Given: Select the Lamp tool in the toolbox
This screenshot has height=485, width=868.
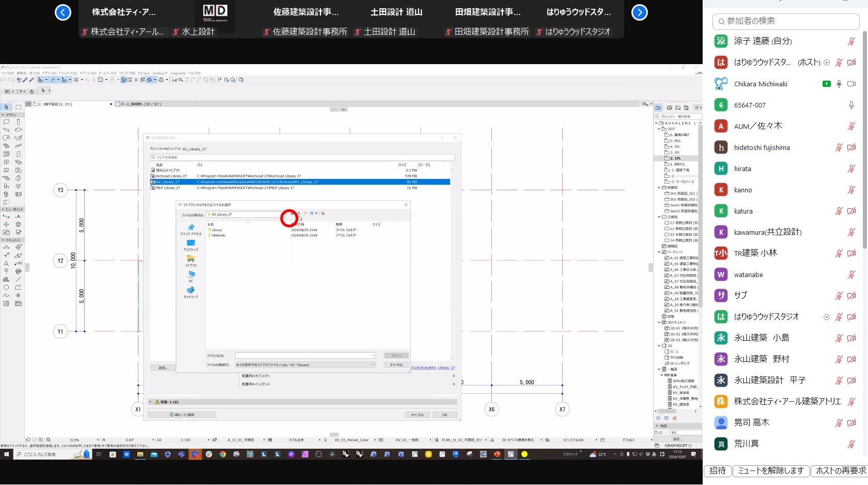Looking at the screenshot, I should 18,186.
